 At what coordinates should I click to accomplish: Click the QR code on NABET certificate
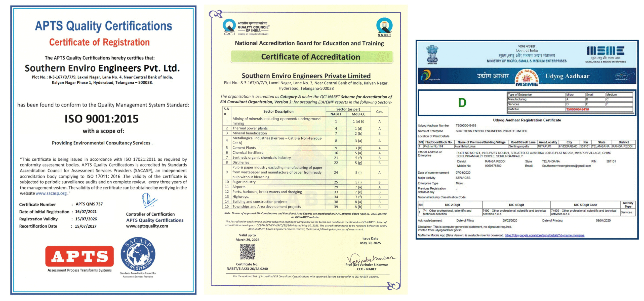(x=247, y=252)
